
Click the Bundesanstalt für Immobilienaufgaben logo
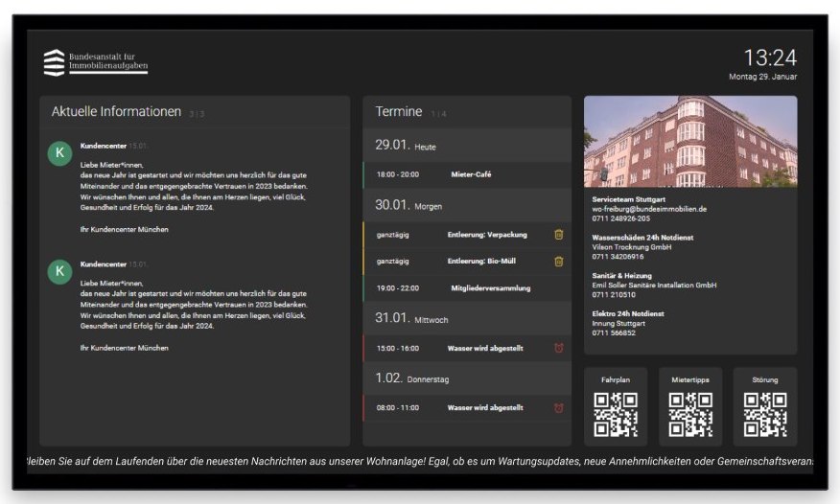pyautogui.click(x=95, y=62)
